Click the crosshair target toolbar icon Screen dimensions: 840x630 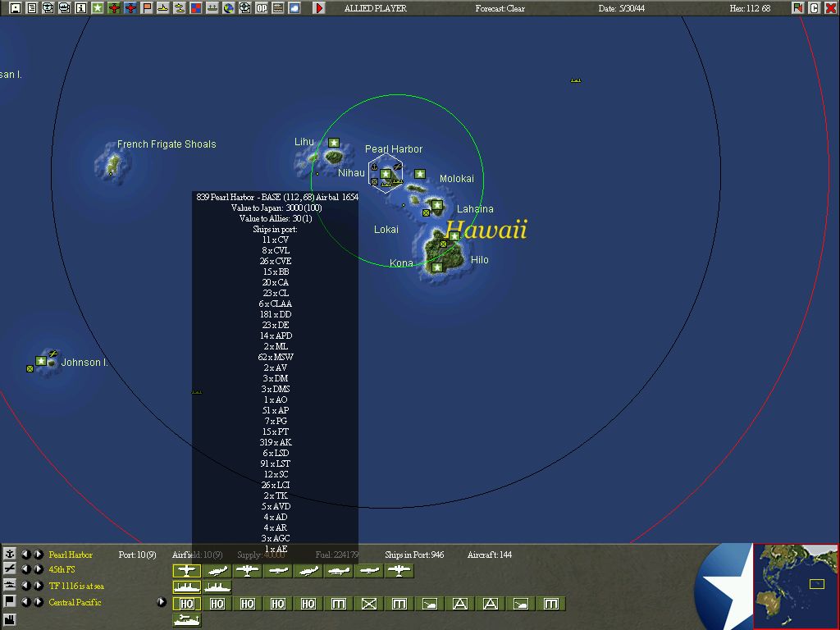pyautogui.click(x=244, y=8)
